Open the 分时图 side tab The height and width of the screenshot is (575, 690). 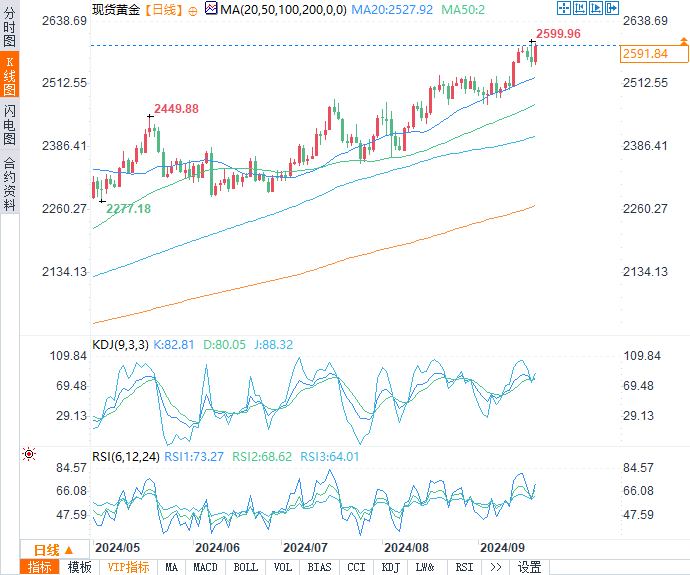[9, 27]
